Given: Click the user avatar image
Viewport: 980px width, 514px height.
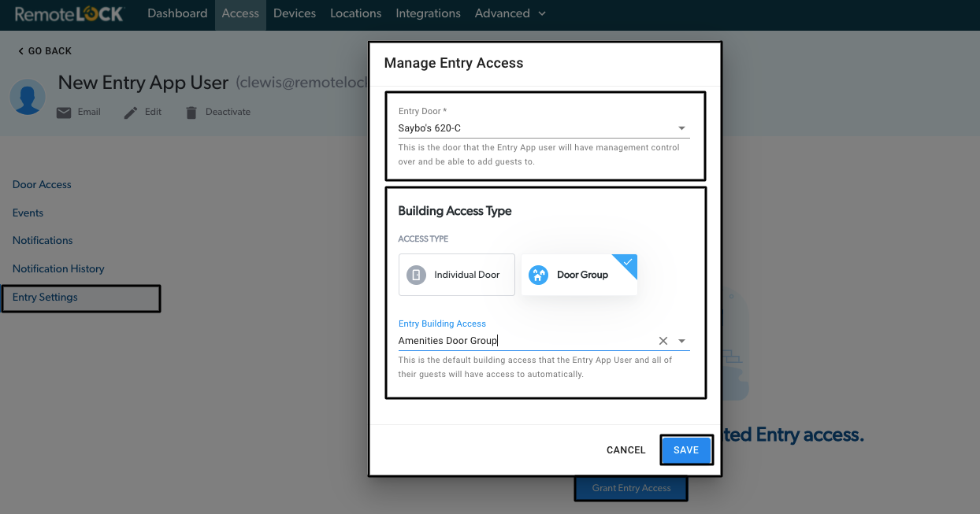Looking at the screenshot, I should [28, 97].
